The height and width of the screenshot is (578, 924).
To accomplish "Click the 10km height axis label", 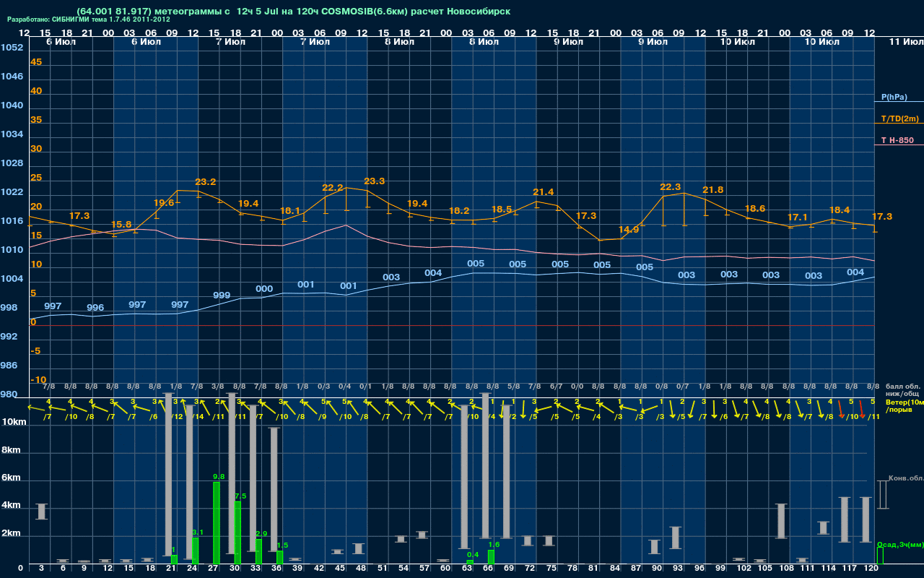I will pyautogui.click(x=13, y=421).
